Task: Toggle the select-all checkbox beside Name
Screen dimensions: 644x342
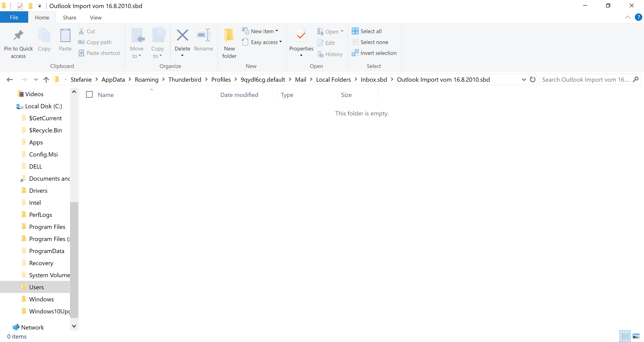Action: [89, 95]
